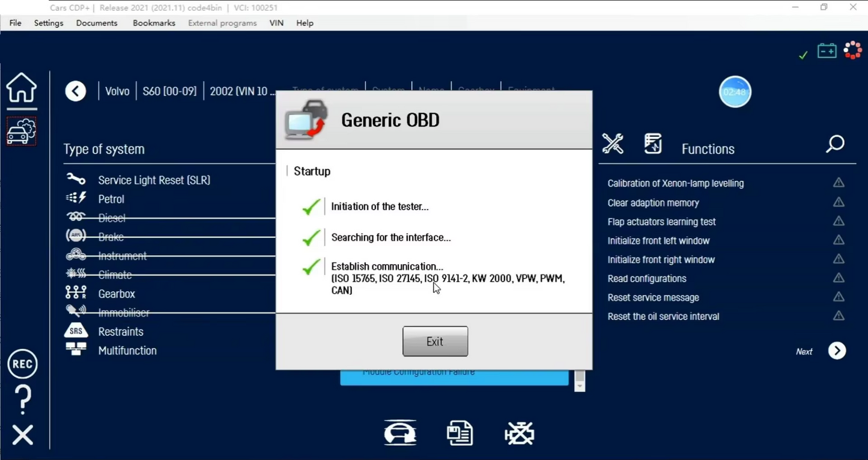Viewport: 868px width, 460px height.
Task: Click the red dotted circle icon
Action: (853, 50)
